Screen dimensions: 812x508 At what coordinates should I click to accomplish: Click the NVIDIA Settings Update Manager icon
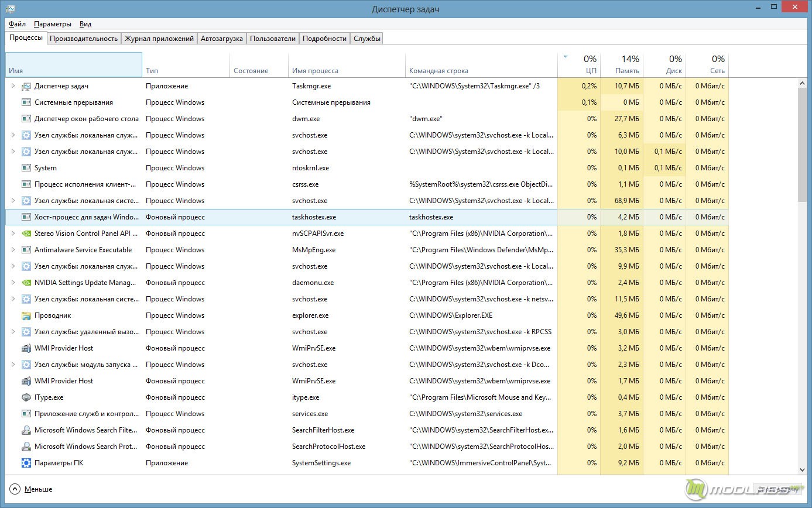[26, 283]
